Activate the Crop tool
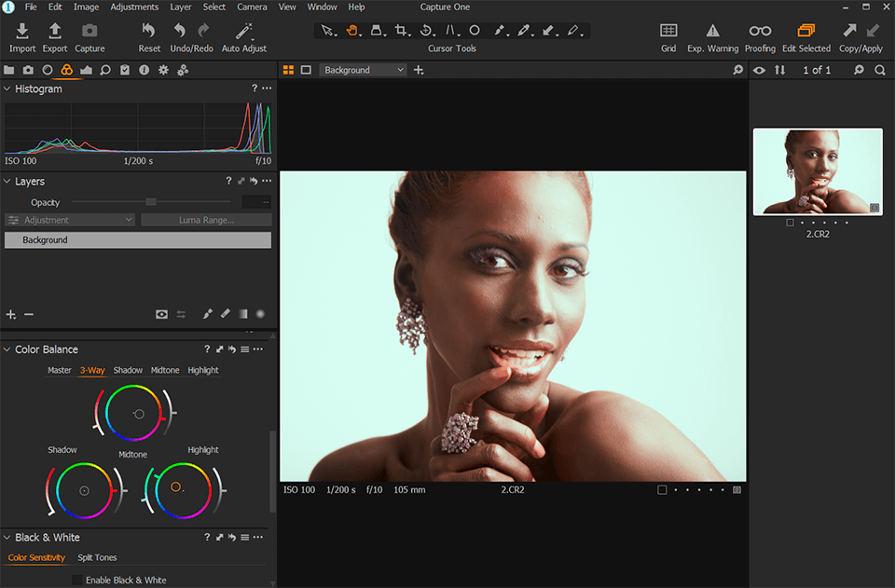This screenshot has width=895, height=588. pyautogui.click(x=401, y=31)
